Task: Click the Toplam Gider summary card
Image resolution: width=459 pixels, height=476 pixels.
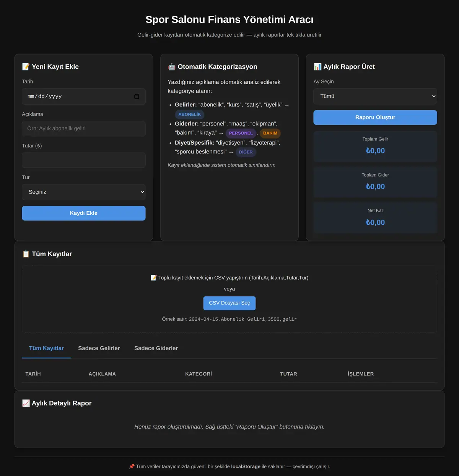Action: 375,182
